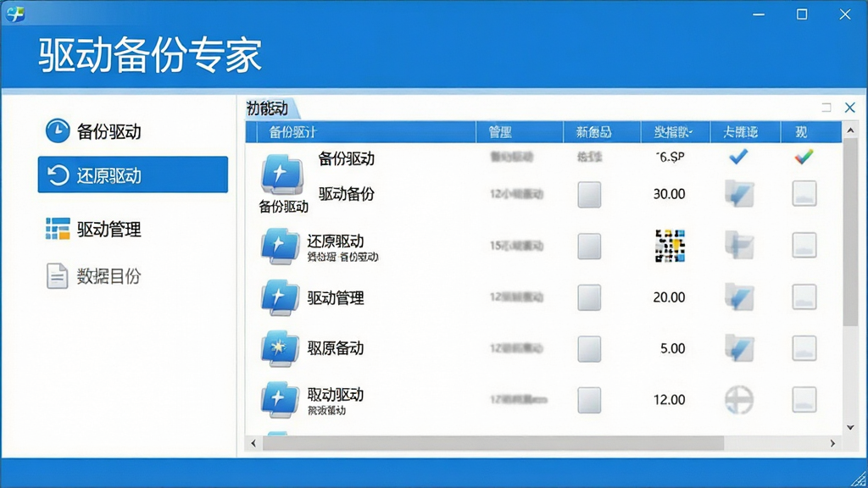This screenshot has width=868, height=488.
Task: Click the icon of 还原驱动 row
Action: (x=280, y=247)
